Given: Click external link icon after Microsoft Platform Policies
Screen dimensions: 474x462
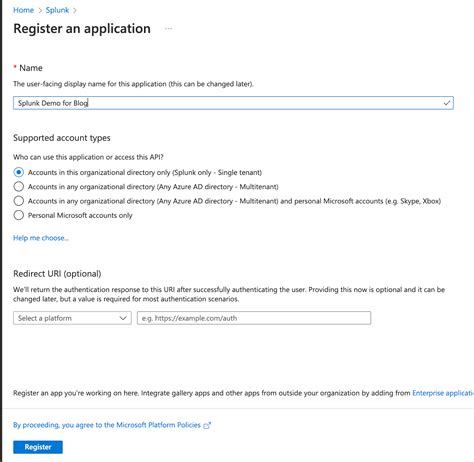Looking at the screenshot, I should (x=207, y=425).
